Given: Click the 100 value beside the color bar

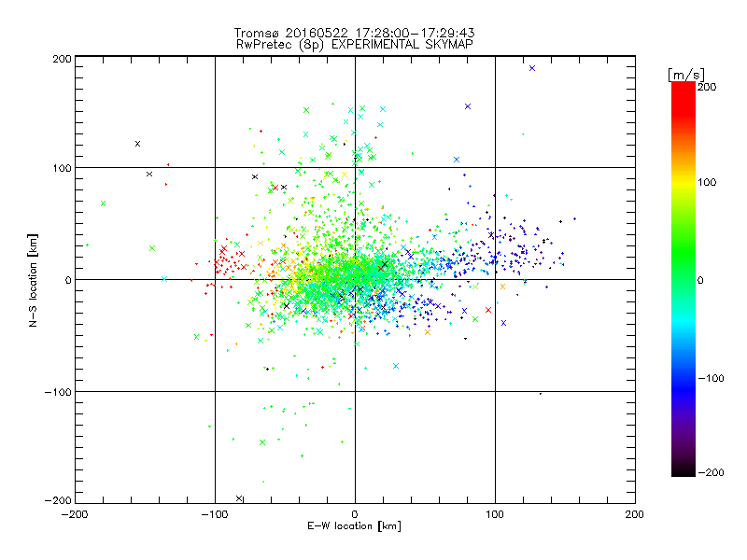Looking at the screenshot, I should [x=707, y=182].
